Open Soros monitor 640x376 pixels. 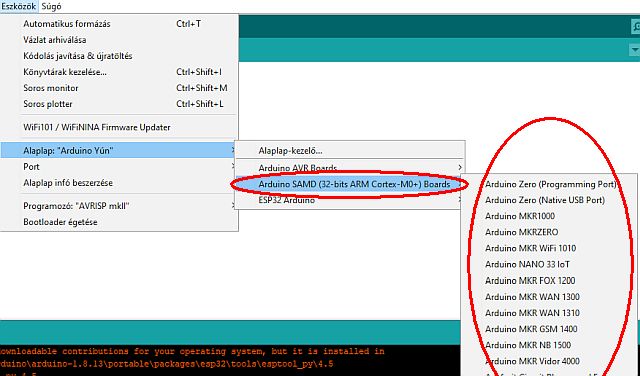[119, 88]
